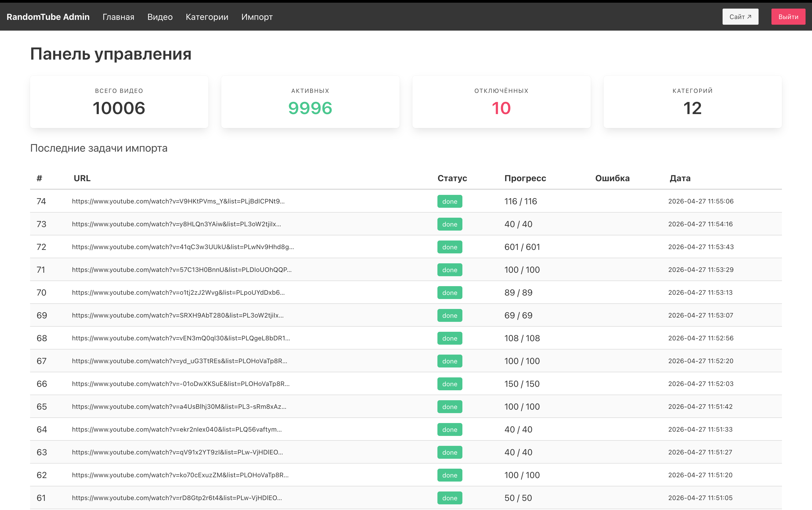Open the Импорт menu item
This screenshot has width=812, height=510.
pos(257,17)
